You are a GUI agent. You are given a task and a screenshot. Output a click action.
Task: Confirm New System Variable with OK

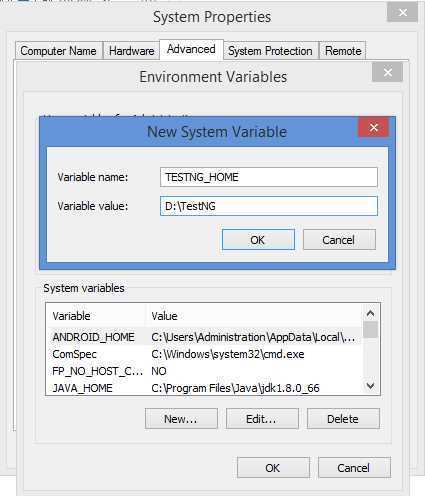[258, 240]
